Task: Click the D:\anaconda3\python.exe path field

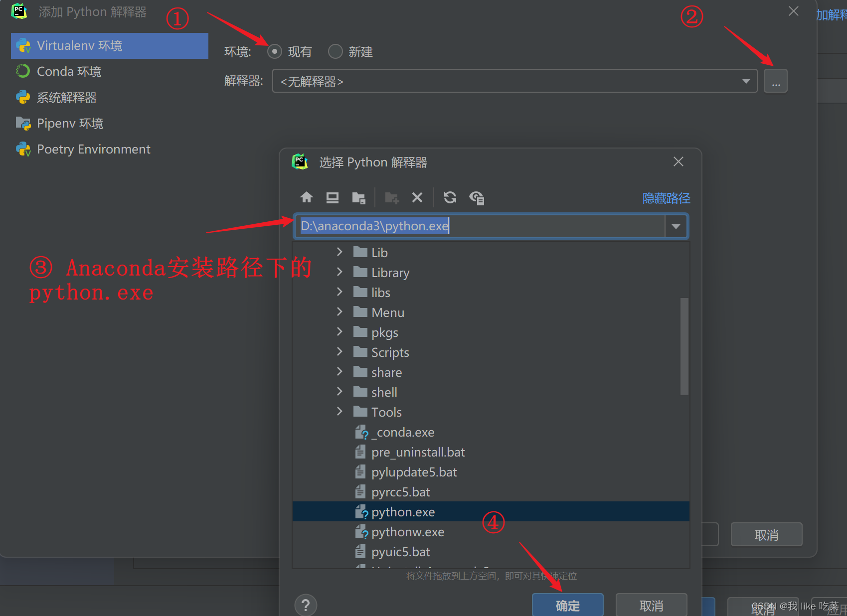Action: coord(481,226)
